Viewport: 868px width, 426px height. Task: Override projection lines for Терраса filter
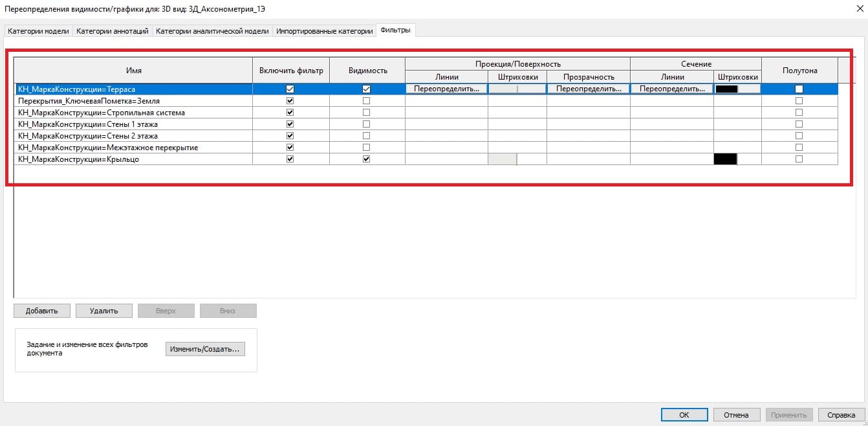[446, 89]
